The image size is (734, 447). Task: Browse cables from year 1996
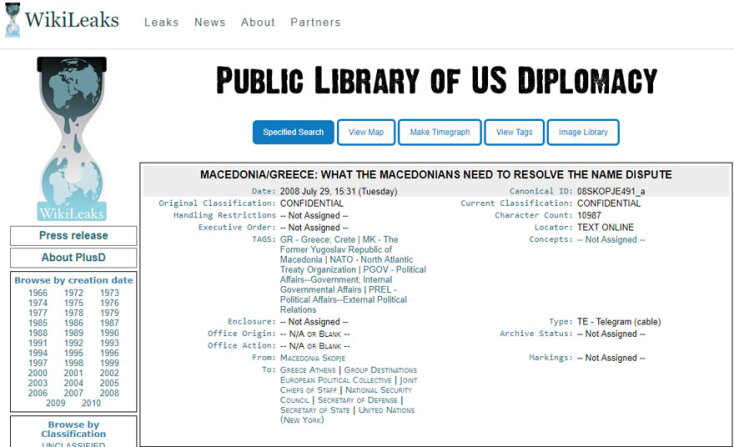click(110, 353)
